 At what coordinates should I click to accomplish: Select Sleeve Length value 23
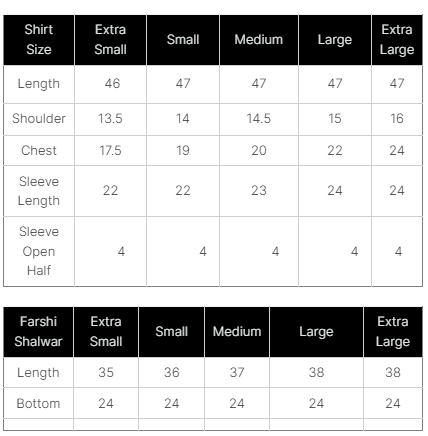point(259,191)
